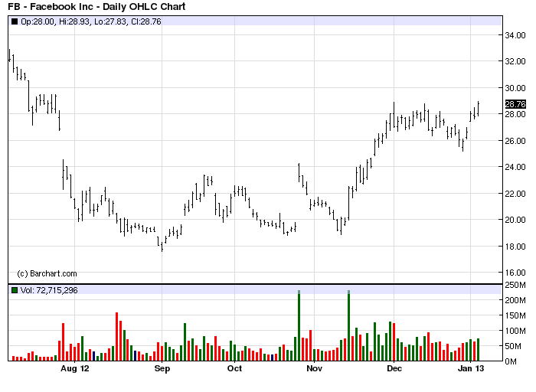Viewport: 536px width, 392px height.
Task: Click the 150M volume axis label
Action: coord(515,315)
